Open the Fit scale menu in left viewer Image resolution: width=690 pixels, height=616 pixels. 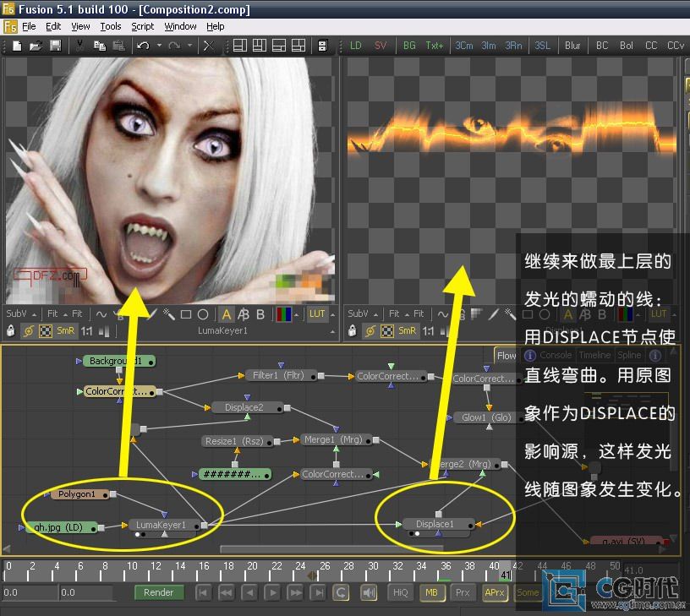[x=57, y=314]
